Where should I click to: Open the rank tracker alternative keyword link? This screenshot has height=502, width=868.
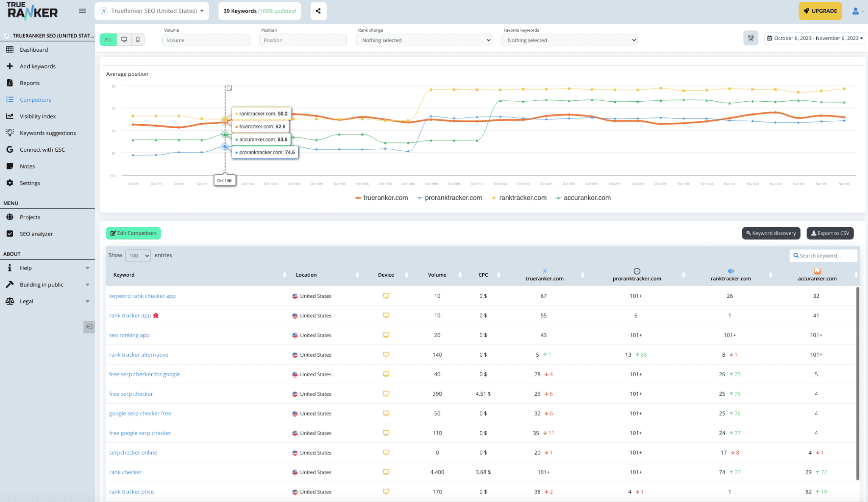click(x=139, y=355)
